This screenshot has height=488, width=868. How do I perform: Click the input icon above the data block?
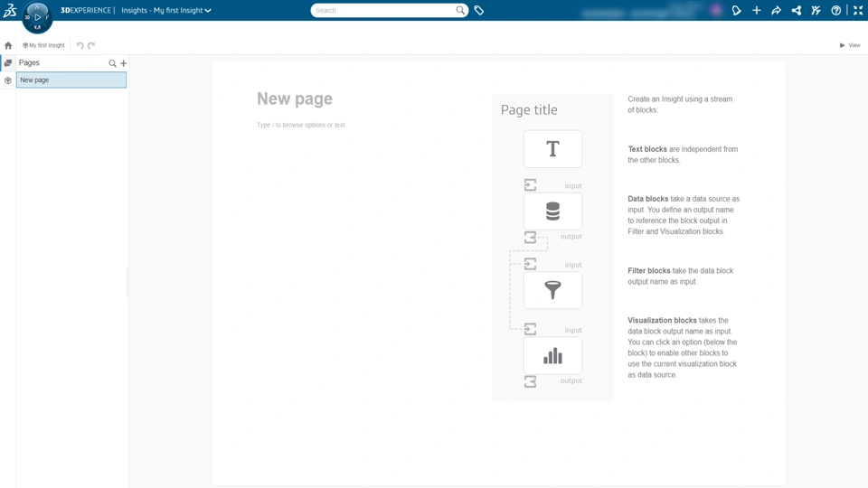coord(531,184)
